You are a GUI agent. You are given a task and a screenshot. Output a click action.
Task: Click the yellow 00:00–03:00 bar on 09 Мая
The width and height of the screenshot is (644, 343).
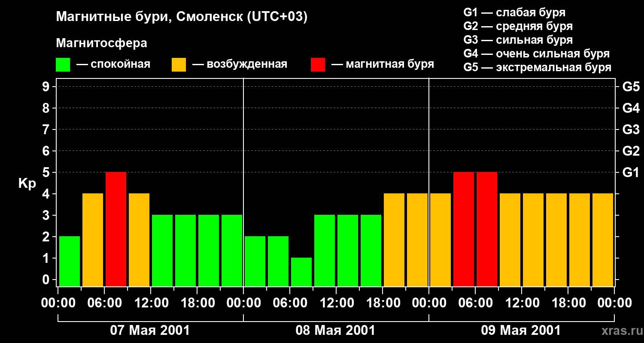pos(440,240)
